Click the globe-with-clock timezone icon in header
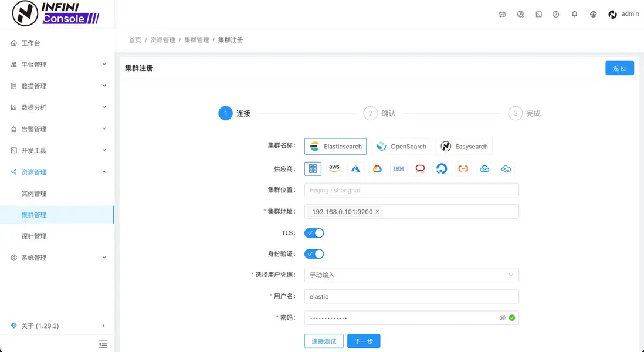Screen dimensions: 644x352 [520, 15]
